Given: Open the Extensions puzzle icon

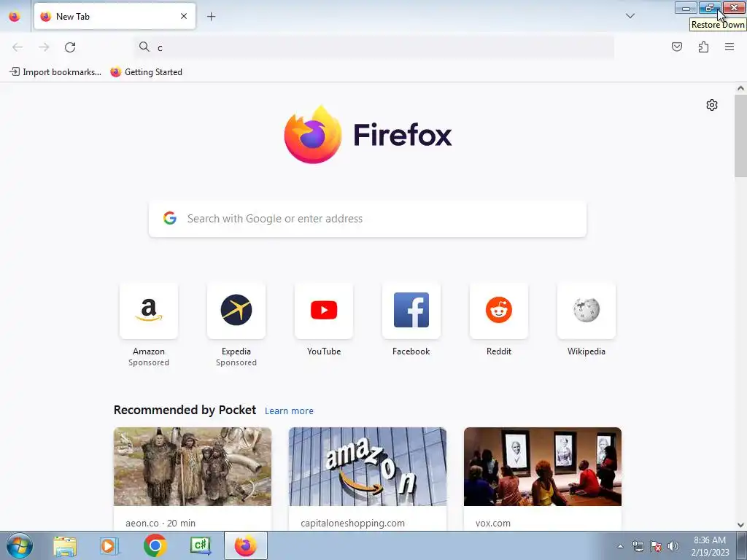Looking at the screenshot, I should click(x=703, y=47).
